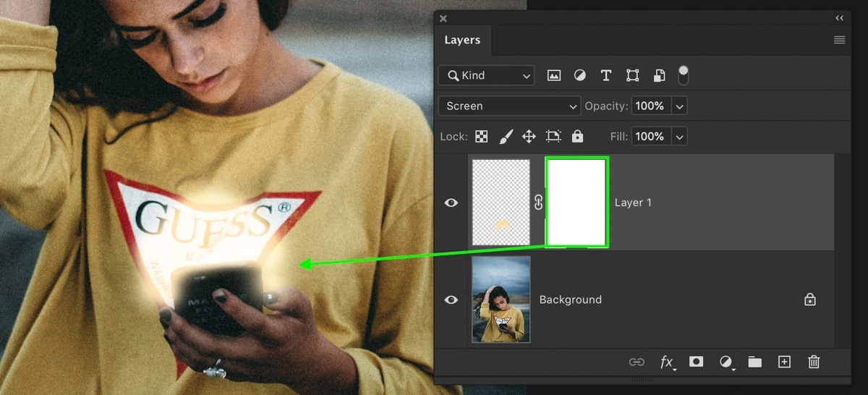Viewport: 868px width, 395px height.
Task: Expand the Opacity slider dropdown arrow
Action: [x=679, y=106]
